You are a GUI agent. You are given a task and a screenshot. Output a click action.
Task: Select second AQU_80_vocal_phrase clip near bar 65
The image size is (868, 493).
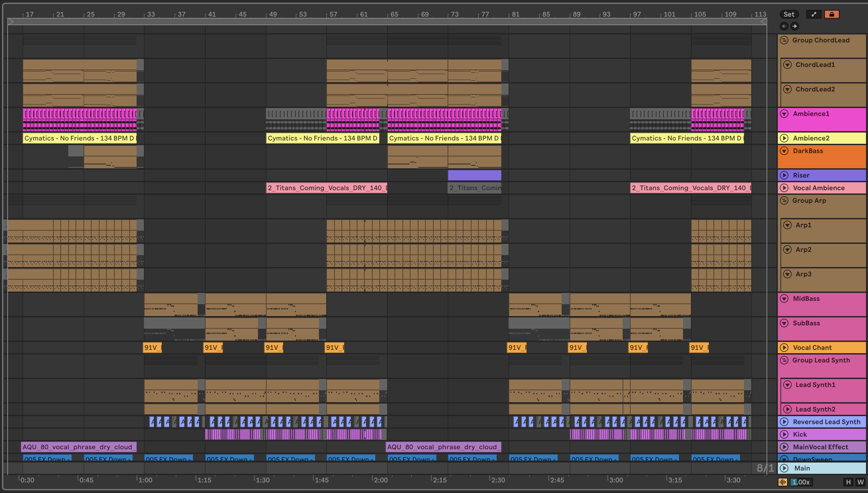coord(444,447)
